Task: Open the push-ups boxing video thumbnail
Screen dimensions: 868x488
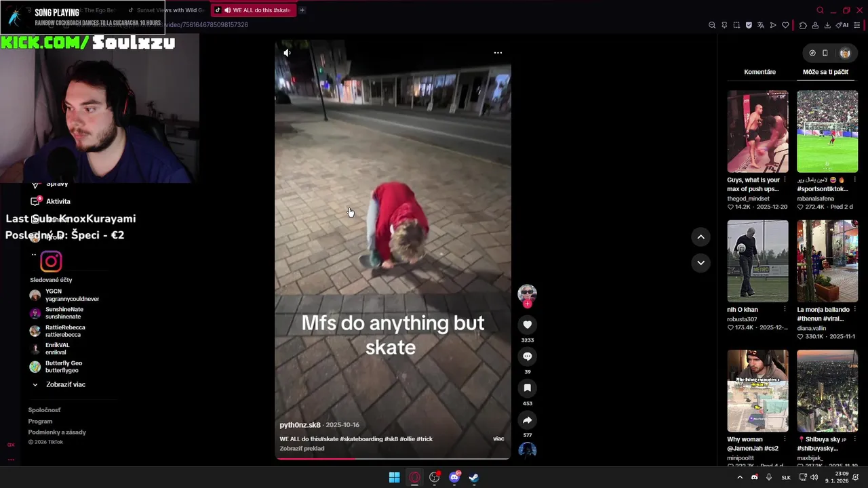Action: point(757,131)
